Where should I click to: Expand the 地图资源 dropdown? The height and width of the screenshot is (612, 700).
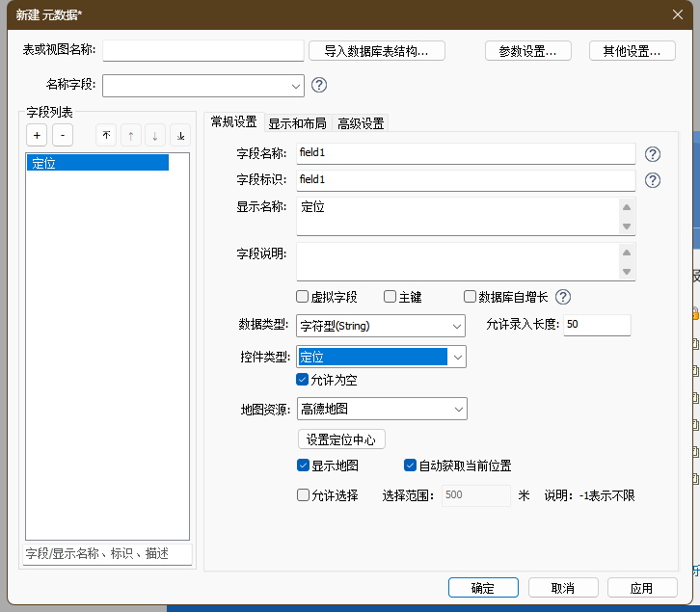coord(457,410)
